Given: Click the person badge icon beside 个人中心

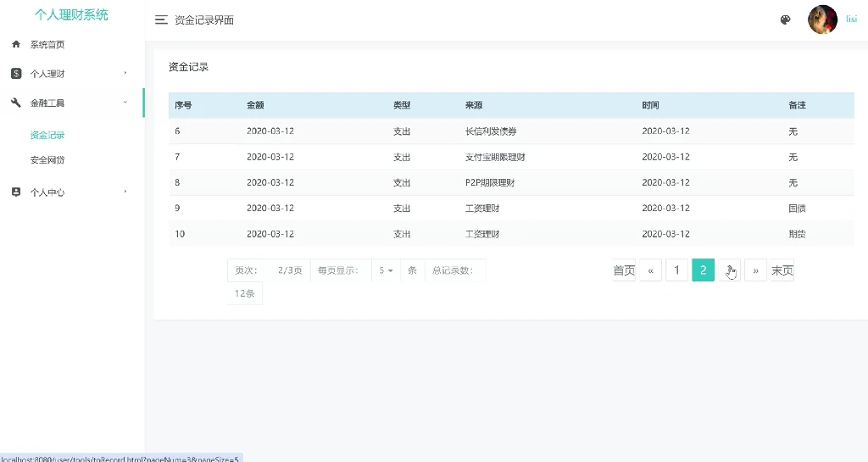Looking at the screenshot, I should [x=16, y=192].
